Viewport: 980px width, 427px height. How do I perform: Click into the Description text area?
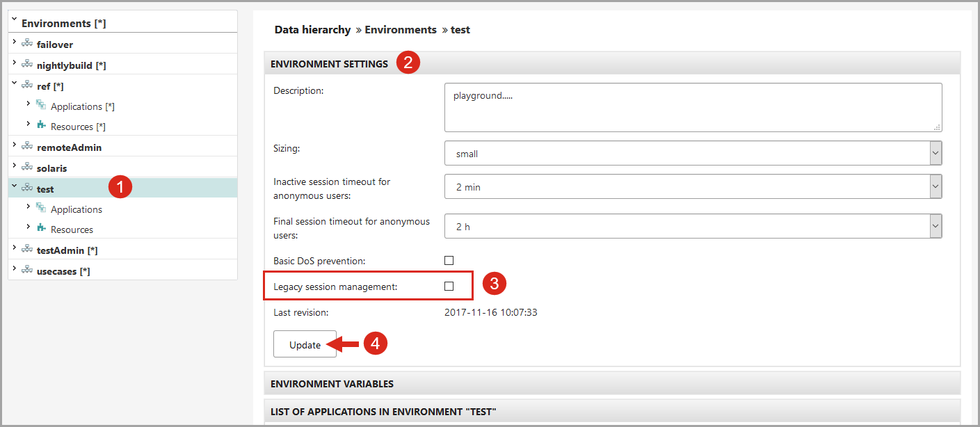[693, 107]
